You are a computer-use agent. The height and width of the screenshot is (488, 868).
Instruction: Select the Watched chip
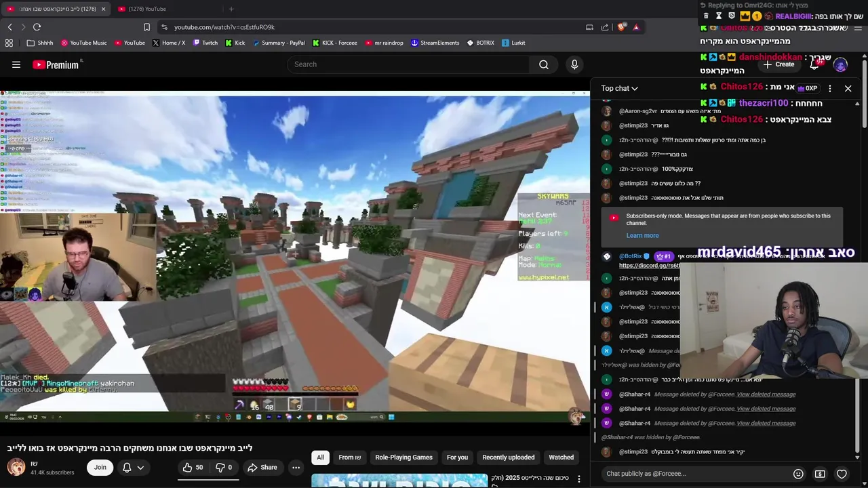pyautogui.click(x=561, y=457)
